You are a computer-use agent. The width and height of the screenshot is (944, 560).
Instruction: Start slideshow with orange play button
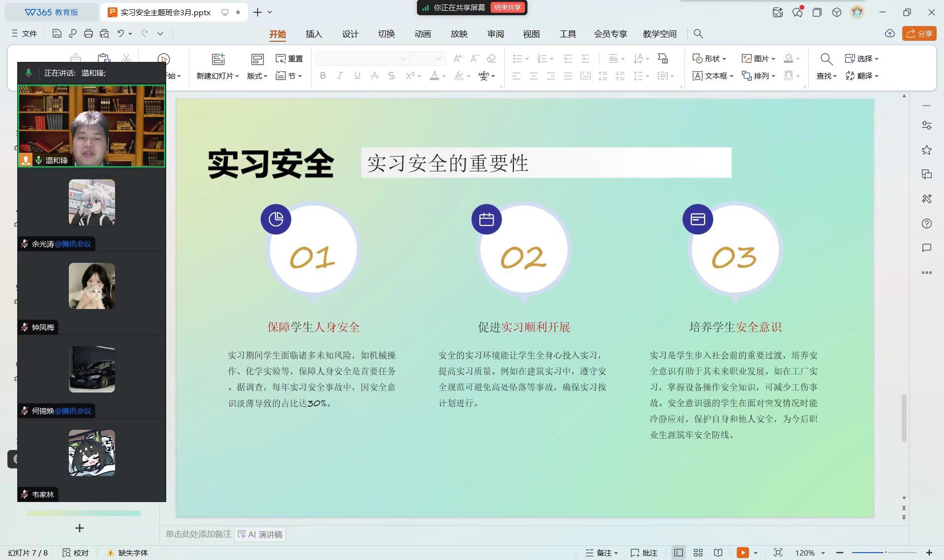(x=742, y=553)
